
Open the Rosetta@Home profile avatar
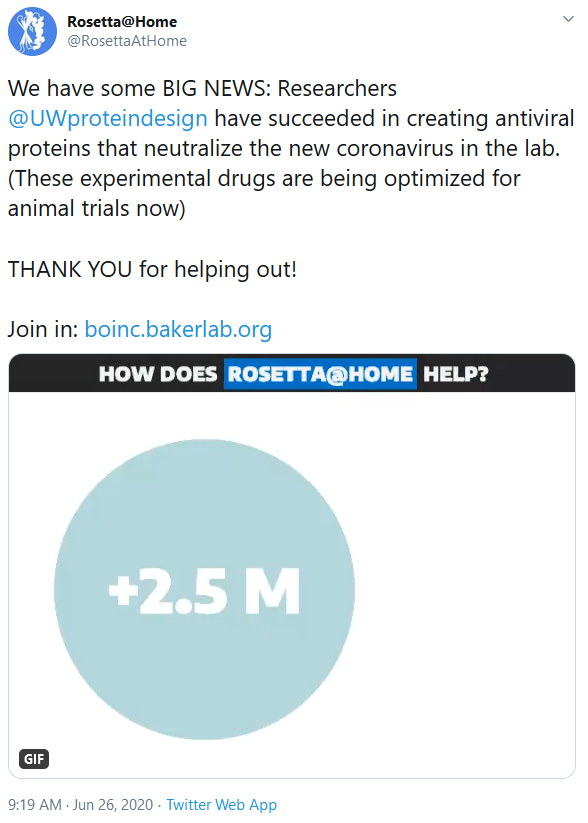point(32,31)
